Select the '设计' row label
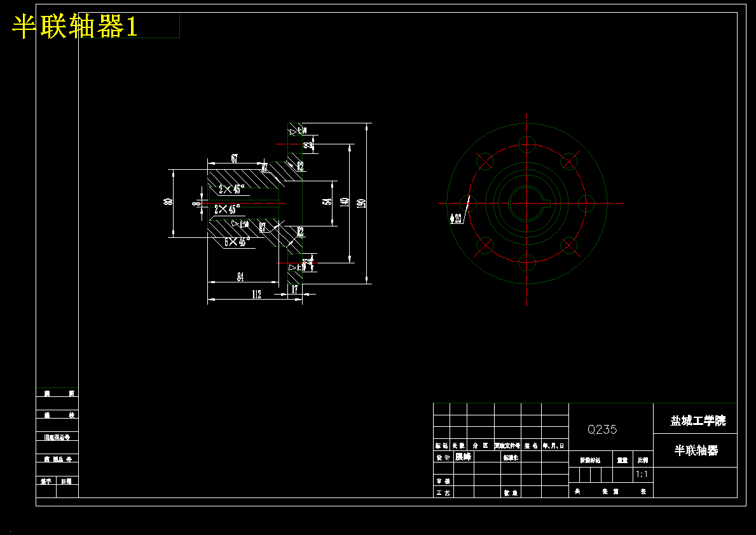Viewport: 756px width, 535px height. coord(443,457)
